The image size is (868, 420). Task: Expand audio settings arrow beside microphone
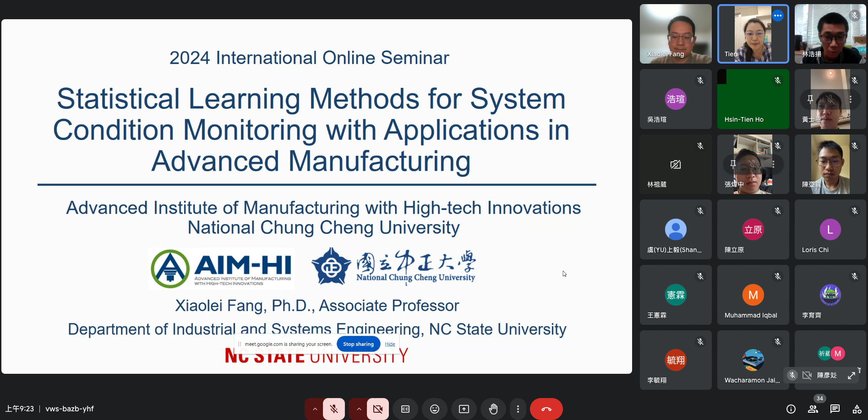click(x=315, y=409)
